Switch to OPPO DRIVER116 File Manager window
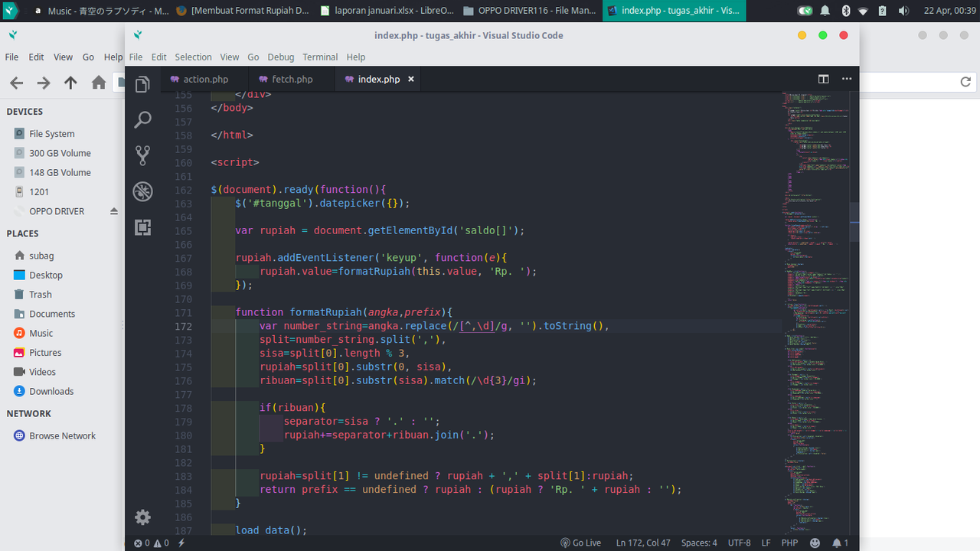 point(530,11)
